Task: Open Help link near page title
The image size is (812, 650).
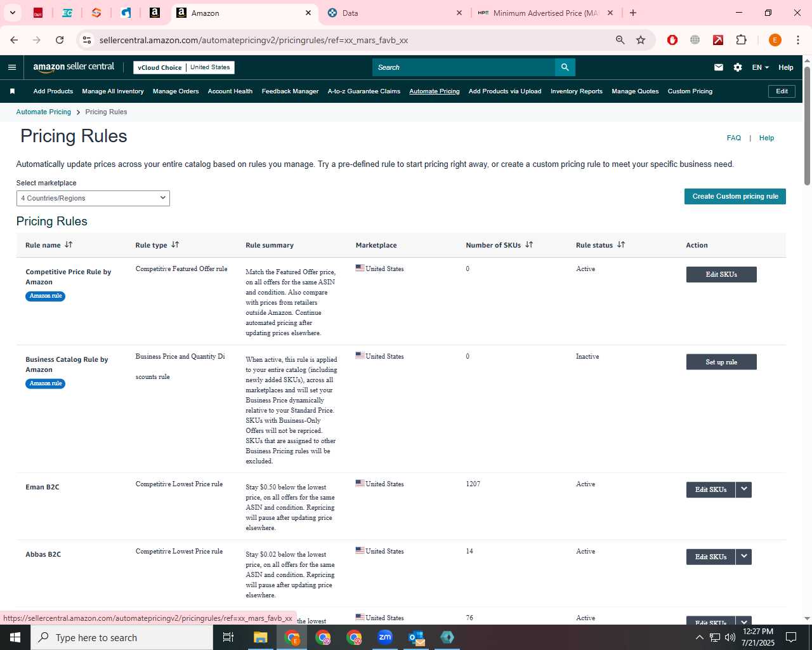Action: 766,138
